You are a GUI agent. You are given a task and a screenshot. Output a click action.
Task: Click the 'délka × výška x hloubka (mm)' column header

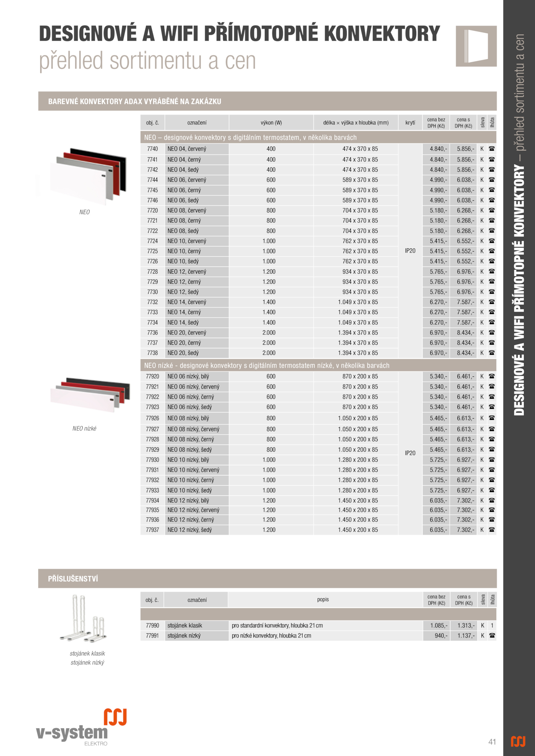[x=356, y=123]
